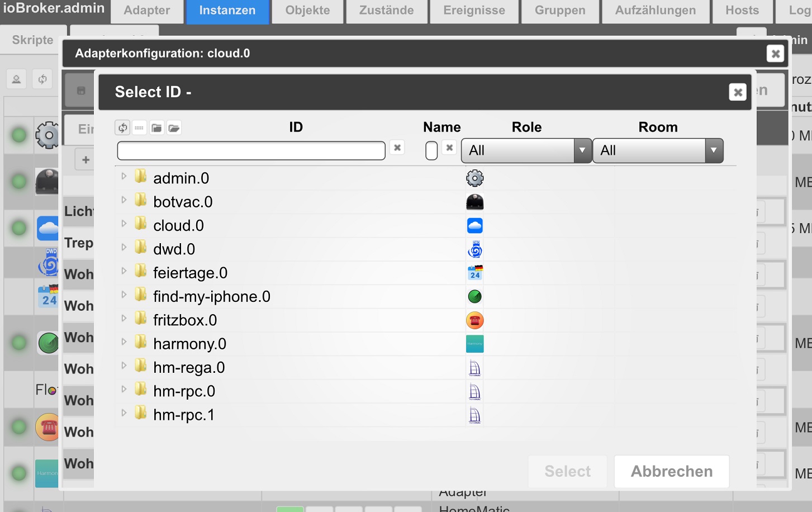Screen dimensions: 812x512
Task: Click green status indicator beside fritzbox instance
Action: tap(19, 427)
